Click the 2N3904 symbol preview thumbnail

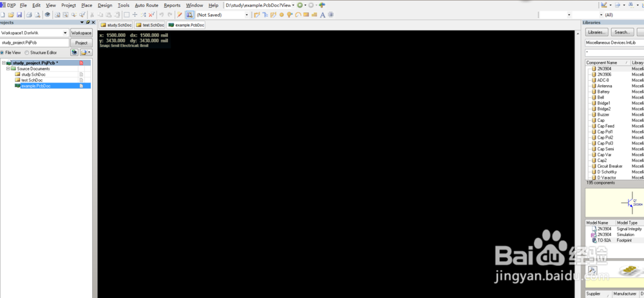tap(614, 202)
